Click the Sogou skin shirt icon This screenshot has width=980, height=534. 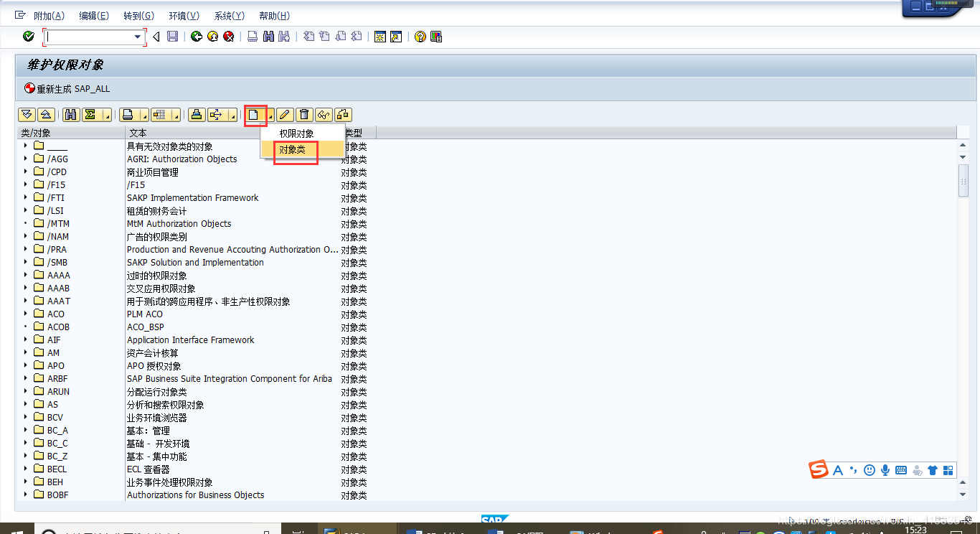pyautogui.click(x=933, y=471)
